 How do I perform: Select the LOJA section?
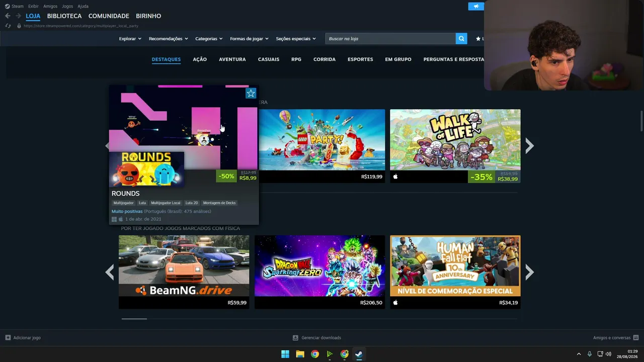33,16
